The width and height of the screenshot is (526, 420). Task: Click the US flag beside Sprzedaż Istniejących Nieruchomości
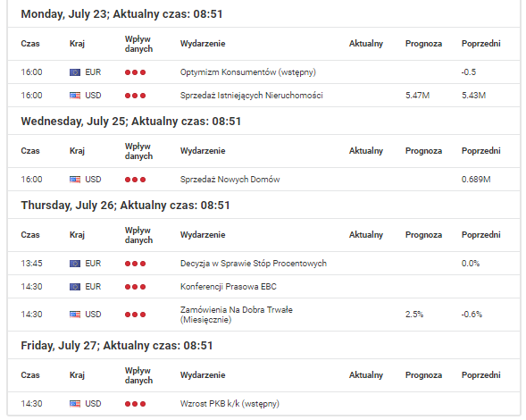75,96
